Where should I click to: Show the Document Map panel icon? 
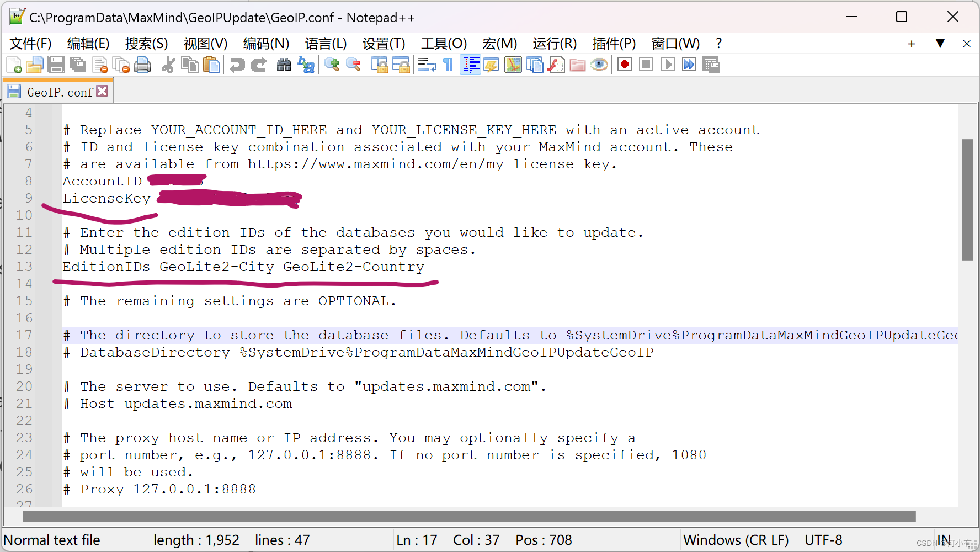pyautogui.click(x=513, y=65)
